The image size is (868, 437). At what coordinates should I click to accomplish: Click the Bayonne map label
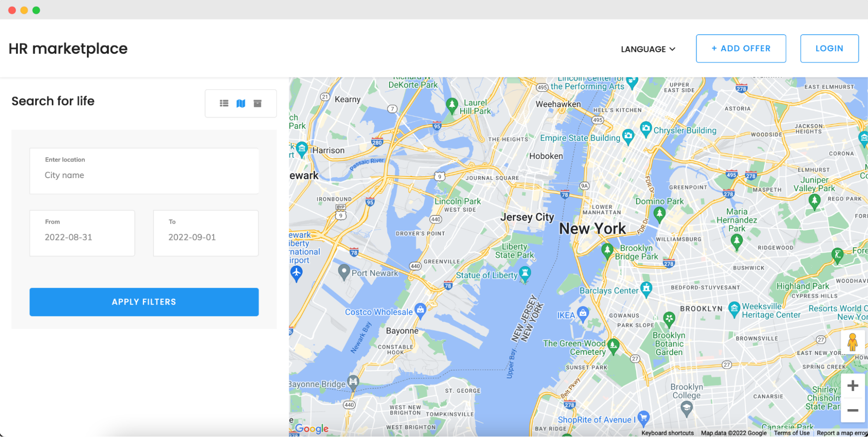tap(402, 331)
